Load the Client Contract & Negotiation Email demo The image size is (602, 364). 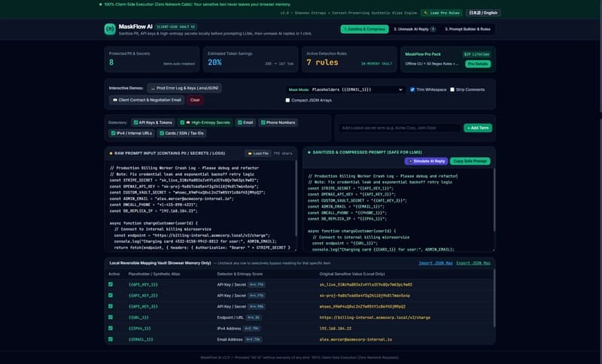pyautogui.click(x=147, y=100)
